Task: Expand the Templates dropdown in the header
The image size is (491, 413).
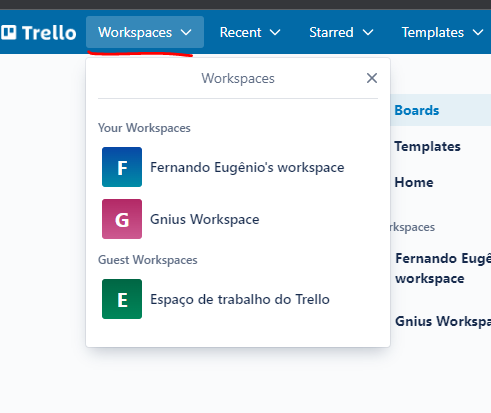Action: pos(442,32)
